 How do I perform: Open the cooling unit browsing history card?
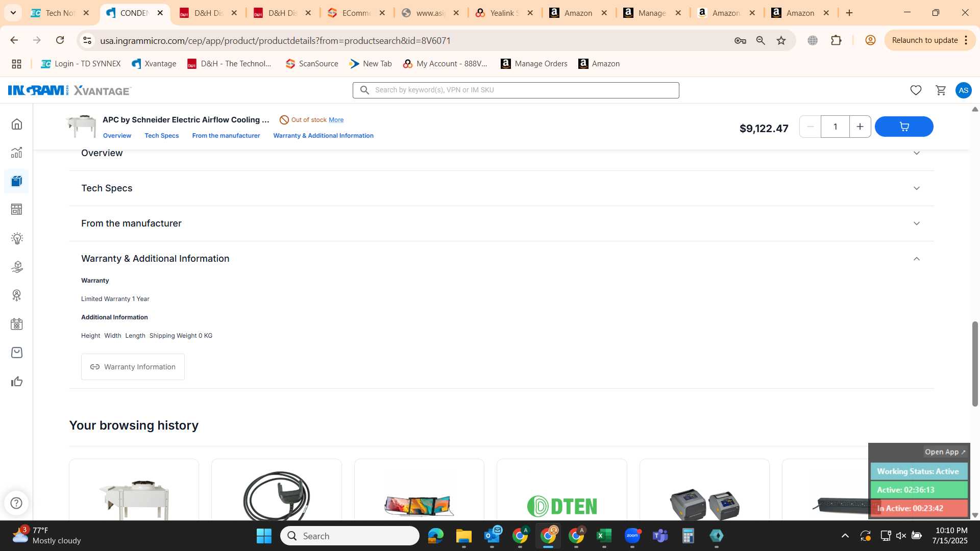(x=134, y=490)
